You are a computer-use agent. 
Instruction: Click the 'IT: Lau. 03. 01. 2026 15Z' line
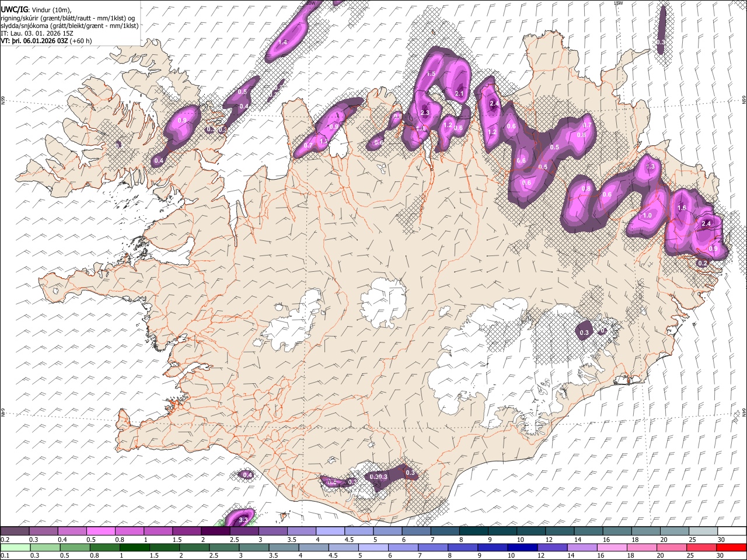point(37,33)
